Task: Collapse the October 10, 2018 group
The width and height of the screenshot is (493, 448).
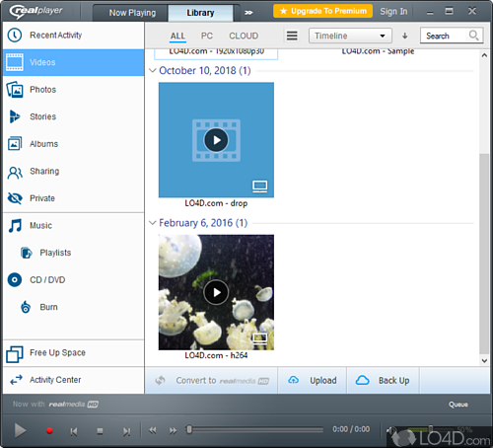Action: (152, 70)
